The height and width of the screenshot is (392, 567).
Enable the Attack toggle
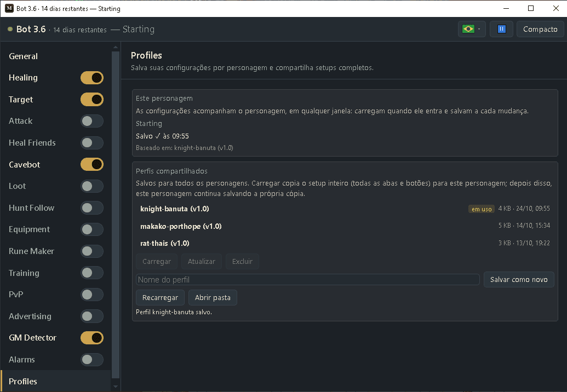(92, 121)
